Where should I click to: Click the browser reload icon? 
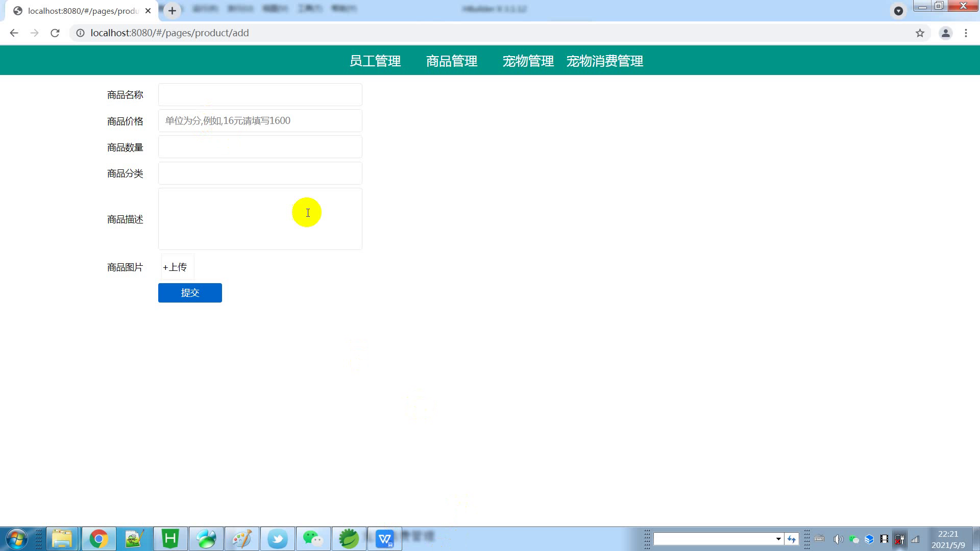(55, 33)
